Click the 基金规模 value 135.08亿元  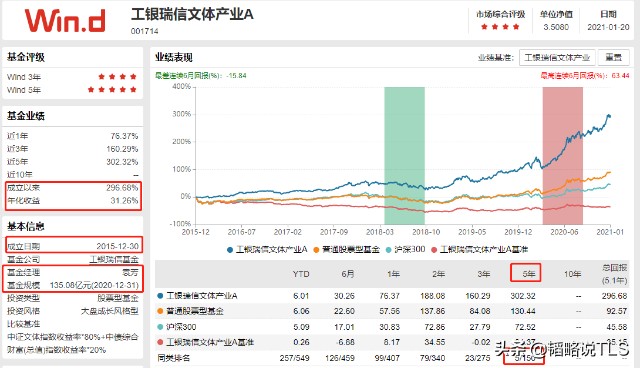click(94, 285)
